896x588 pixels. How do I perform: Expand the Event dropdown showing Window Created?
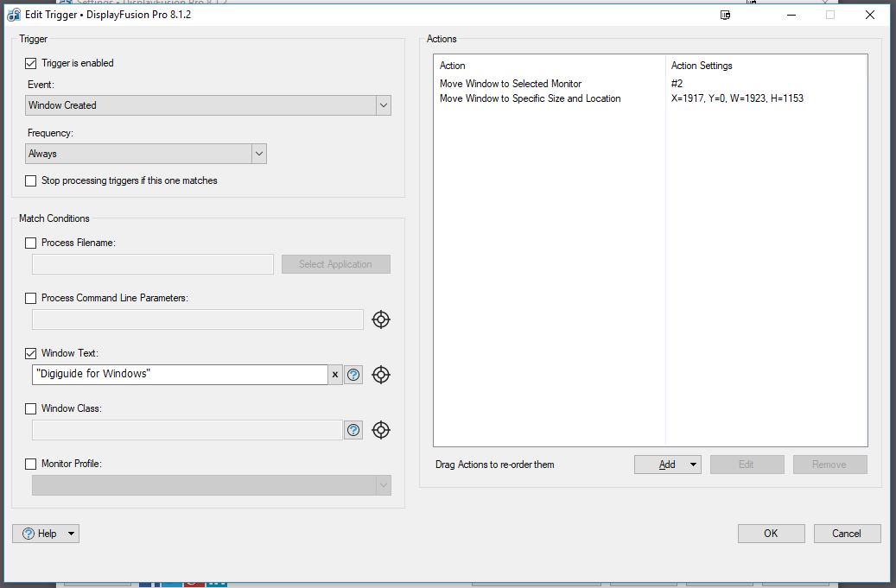coord(208,105)
